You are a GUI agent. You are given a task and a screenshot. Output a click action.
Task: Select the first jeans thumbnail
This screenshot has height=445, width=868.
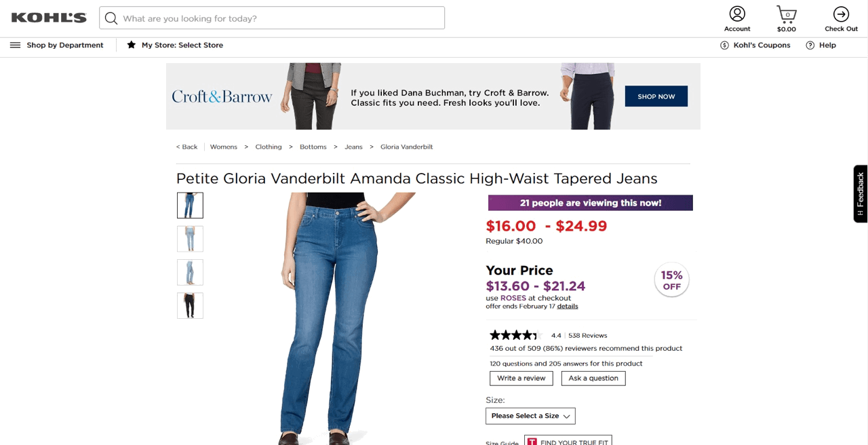click(190, 205)
